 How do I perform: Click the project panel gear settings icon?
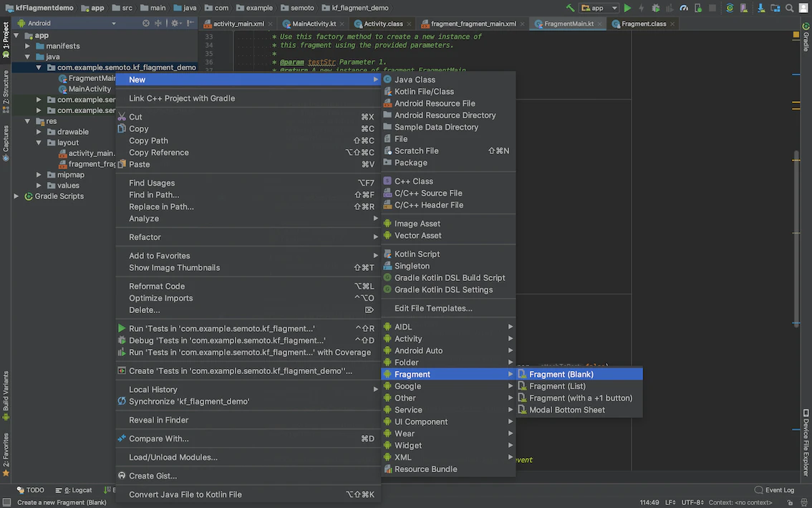pos(175,24)
